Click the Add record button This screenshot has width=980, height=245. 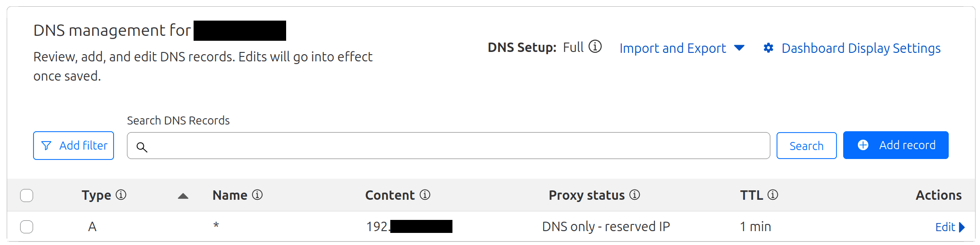point(896,145)
